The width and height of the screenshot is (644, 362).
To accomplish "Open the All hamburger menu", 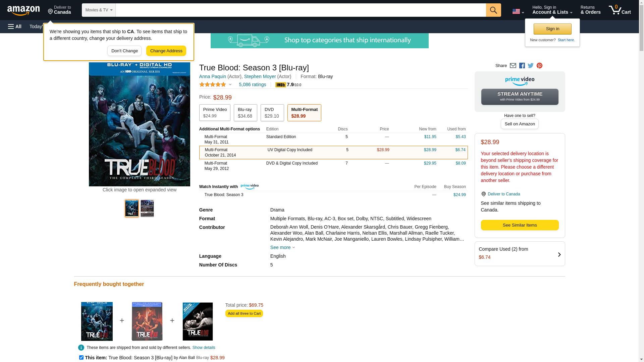I will coord(15,26).
